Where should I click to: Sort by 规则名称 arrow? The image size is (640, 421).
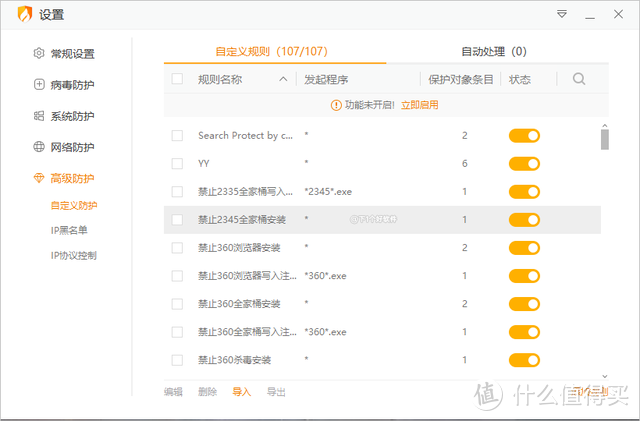tap(283, 79)
